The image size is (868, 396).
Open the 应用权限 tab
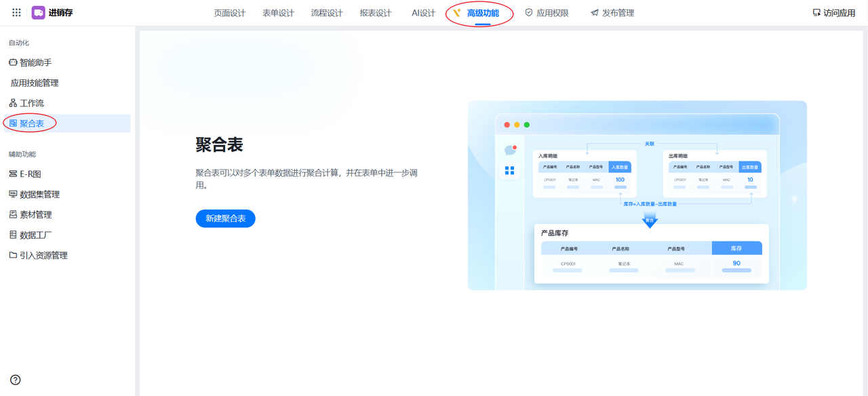(x=547, y=13)
